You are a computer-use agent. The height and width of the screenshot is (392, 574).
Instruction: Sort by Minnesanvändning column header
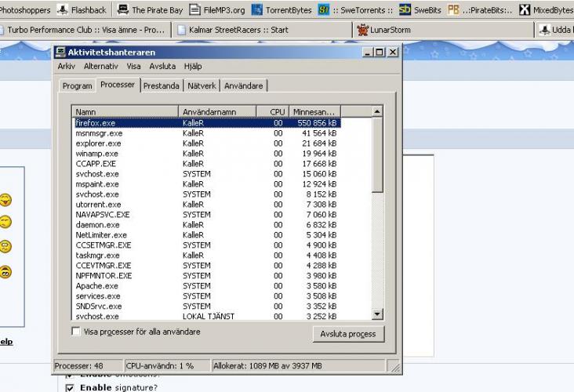314,112
